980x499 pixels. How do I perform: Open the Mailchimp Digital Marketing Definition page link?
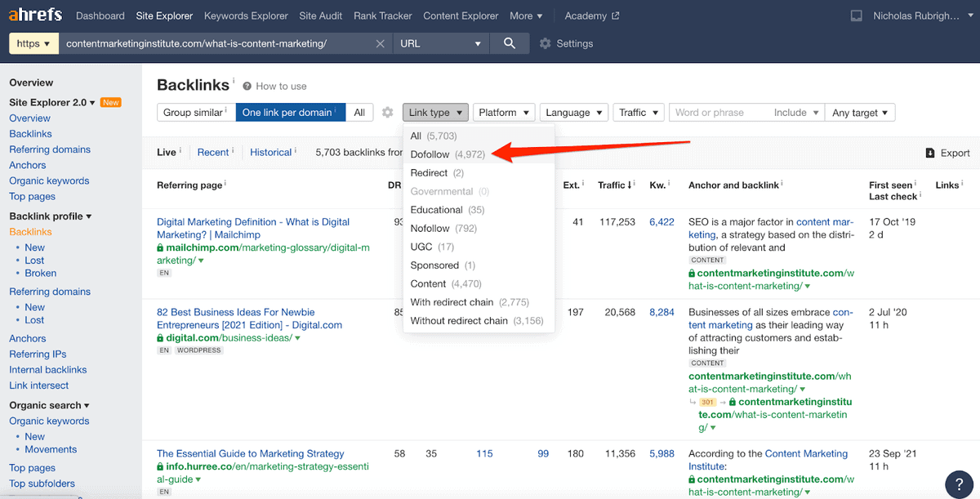tap(253, 228)
